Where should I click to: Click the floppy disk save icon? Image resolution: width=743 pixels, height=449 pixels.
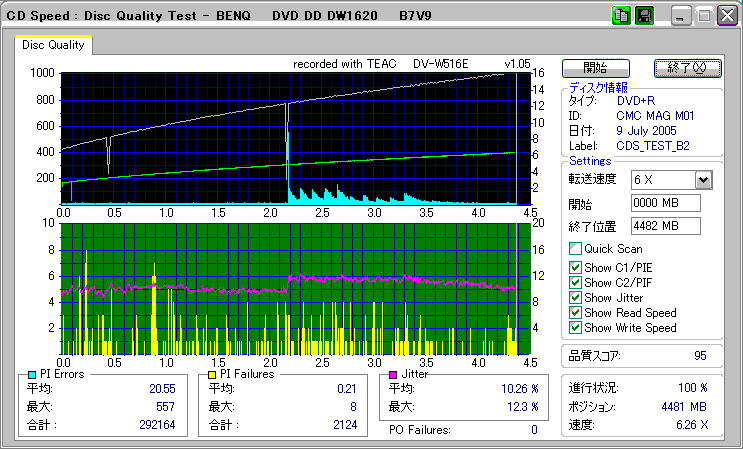point(645,16)
